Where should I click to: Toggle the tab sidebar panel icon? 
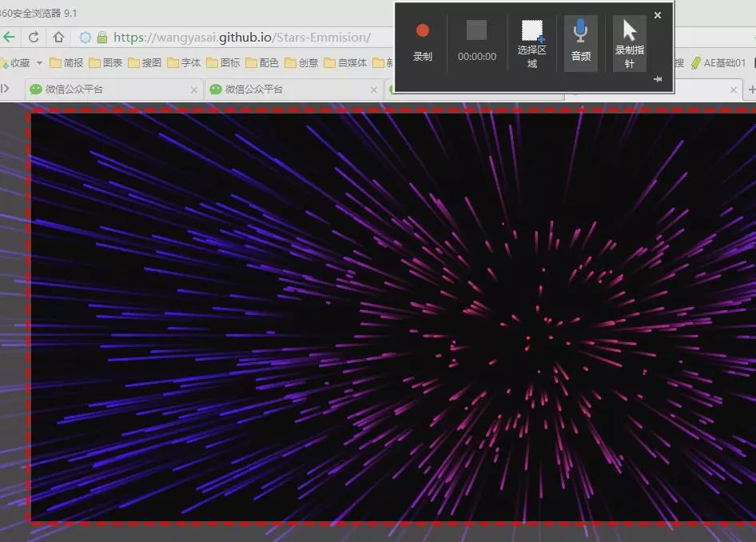tap(5, 89)
